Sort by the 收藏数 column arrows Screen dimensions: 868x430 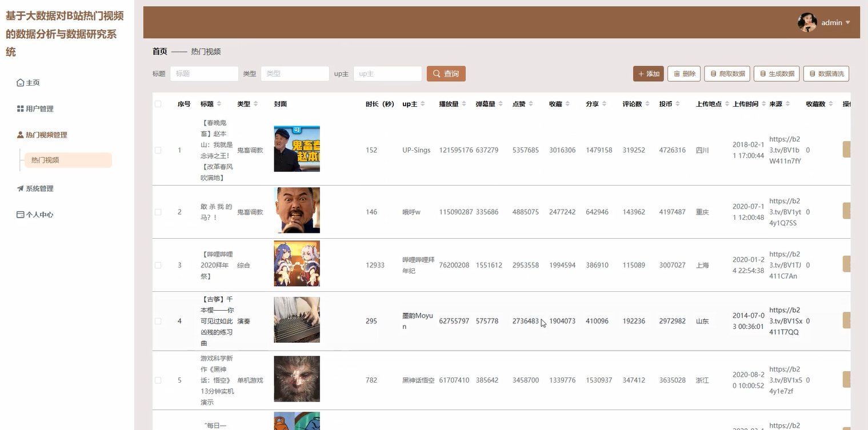click(x=831, y=104)
